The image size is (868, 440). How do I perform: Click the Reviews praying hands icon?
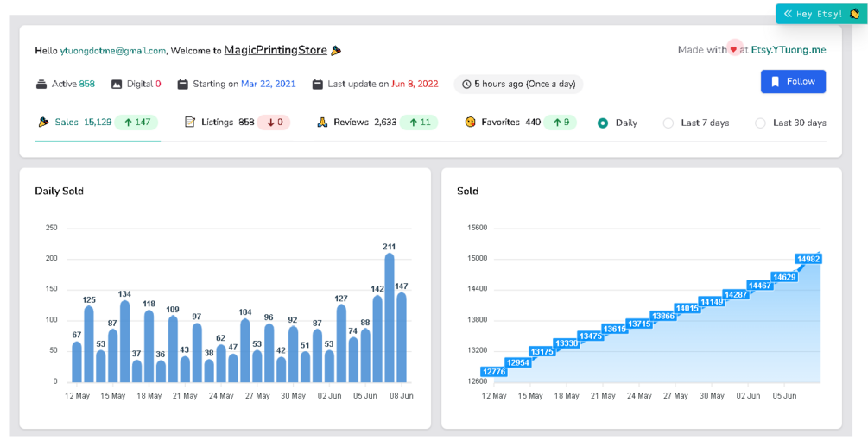(x=322, y=123)
